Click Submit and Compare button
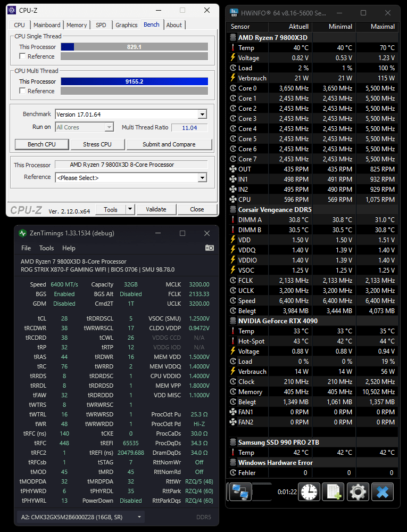The height and width of the screenshot is (532, 407). pyautogui.click(x=169, y=144)
